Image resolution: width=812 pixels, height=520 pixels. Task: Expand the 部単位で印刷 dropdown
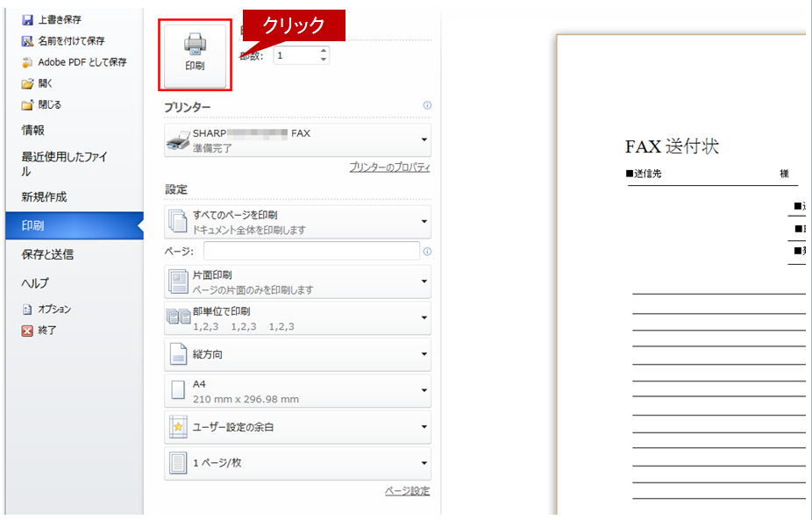(x=424, y=317)
